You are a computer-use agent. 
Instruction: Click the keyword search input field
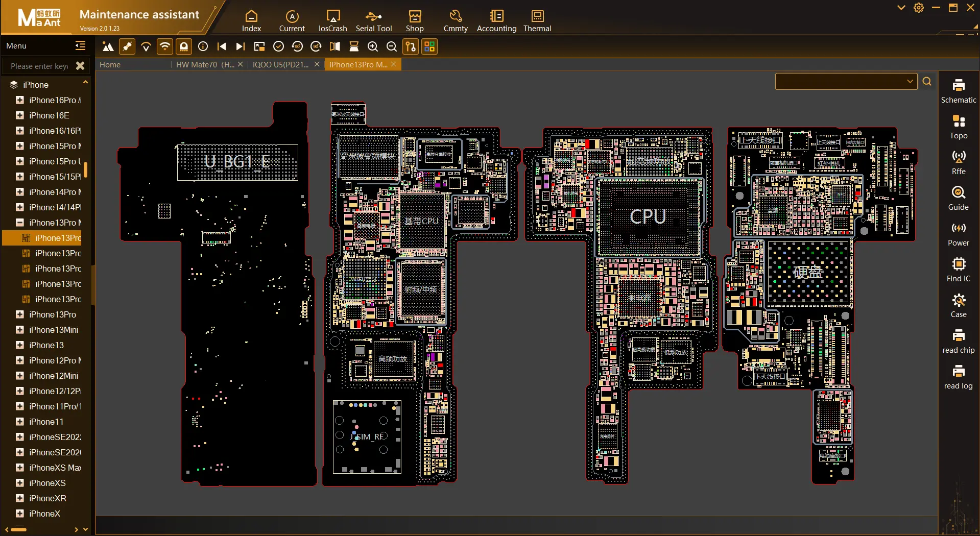pos(39,66)
